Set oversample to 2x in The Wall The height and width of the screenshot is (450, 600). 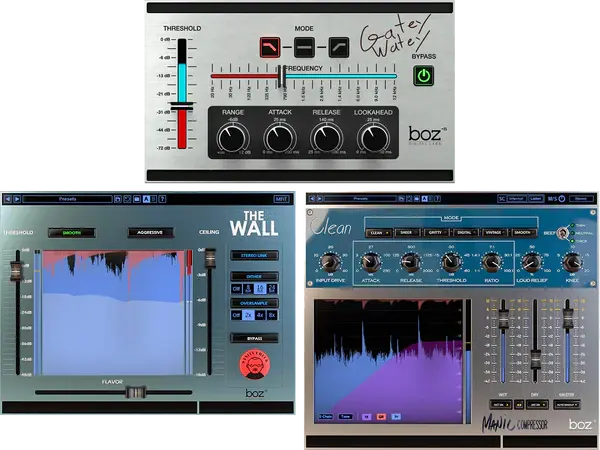(248, 315)
